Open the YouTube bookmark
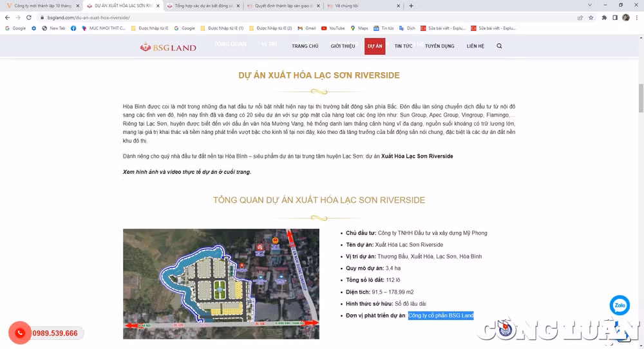 point(333,28)
